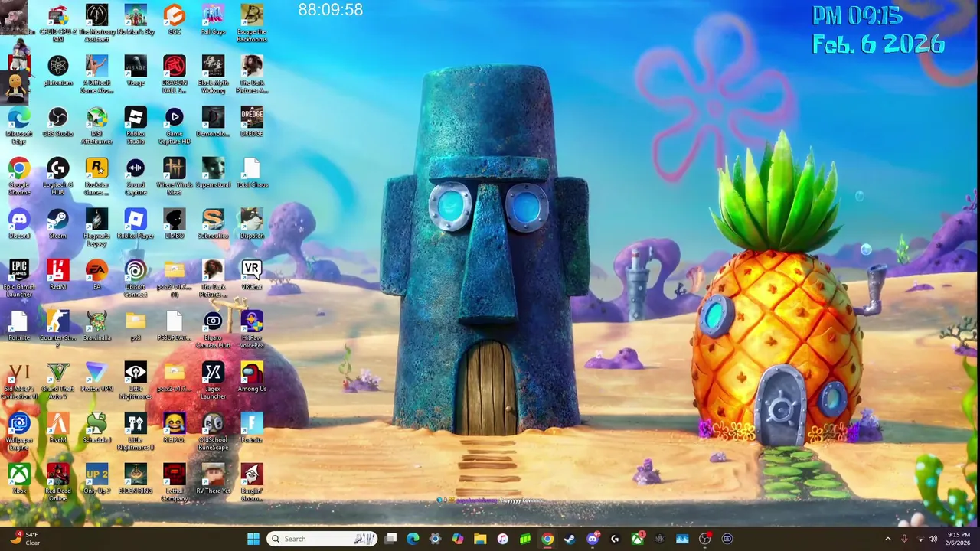
Task: Click the Visage game shortcut
Action: pyautogui.click(x=136, y=71)
